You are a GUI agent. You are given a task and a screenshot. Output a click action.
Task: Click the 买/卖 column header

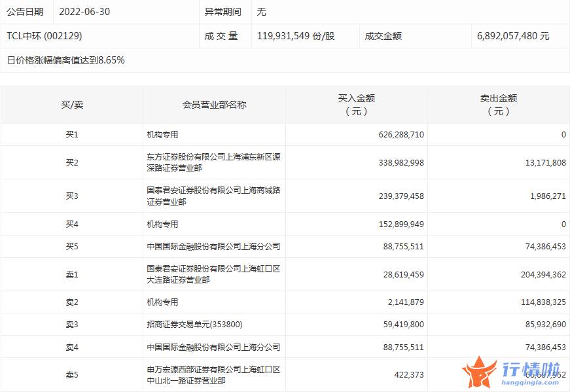click(72, 105)
